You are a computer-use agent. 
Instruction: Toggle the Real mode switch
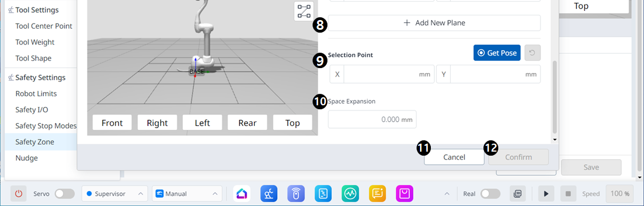[x=490, y=193]
